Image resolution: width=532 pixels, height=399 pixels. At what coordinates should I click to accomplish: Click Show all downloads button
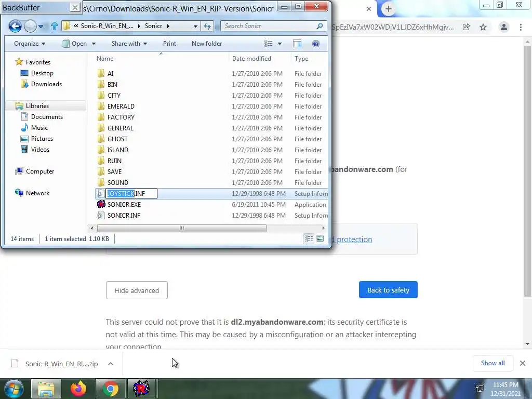click(493, 363)
